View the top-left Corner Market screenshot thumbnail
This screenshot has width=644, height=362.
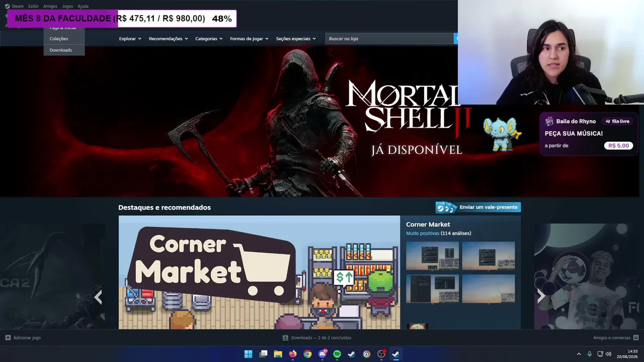point(432,256)
